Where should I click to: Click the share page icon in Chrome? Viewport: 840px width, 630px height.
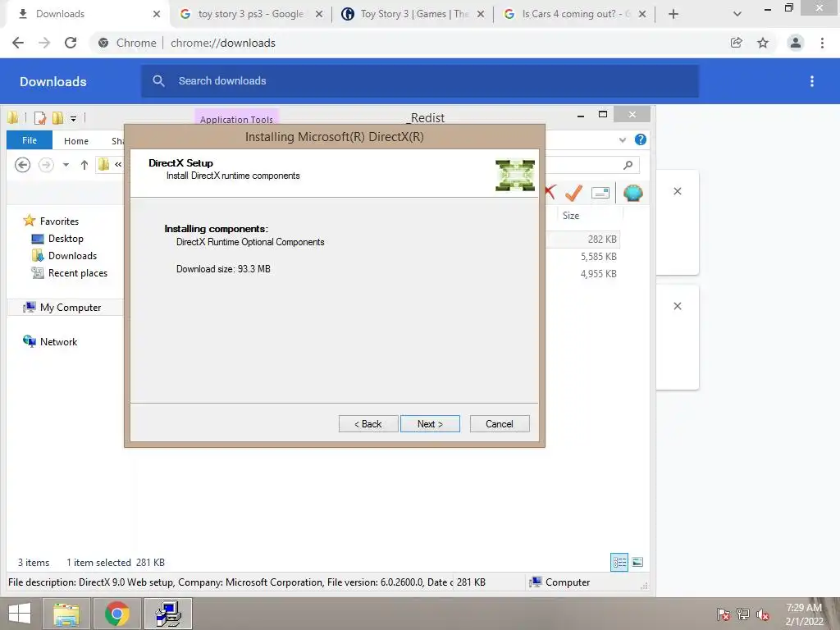pyautogui.click(x=737, y=43)
